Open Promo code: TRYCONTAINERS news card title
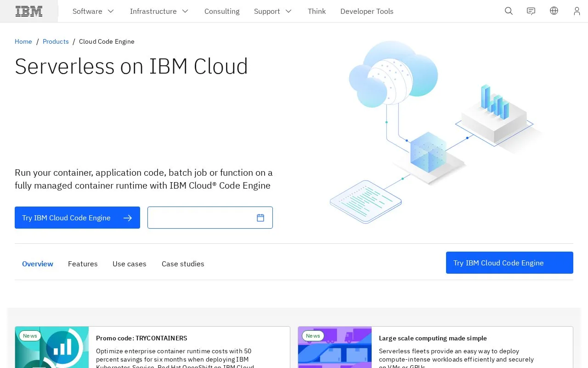Screen dimensions: 588x368 [x=141, y=338]
